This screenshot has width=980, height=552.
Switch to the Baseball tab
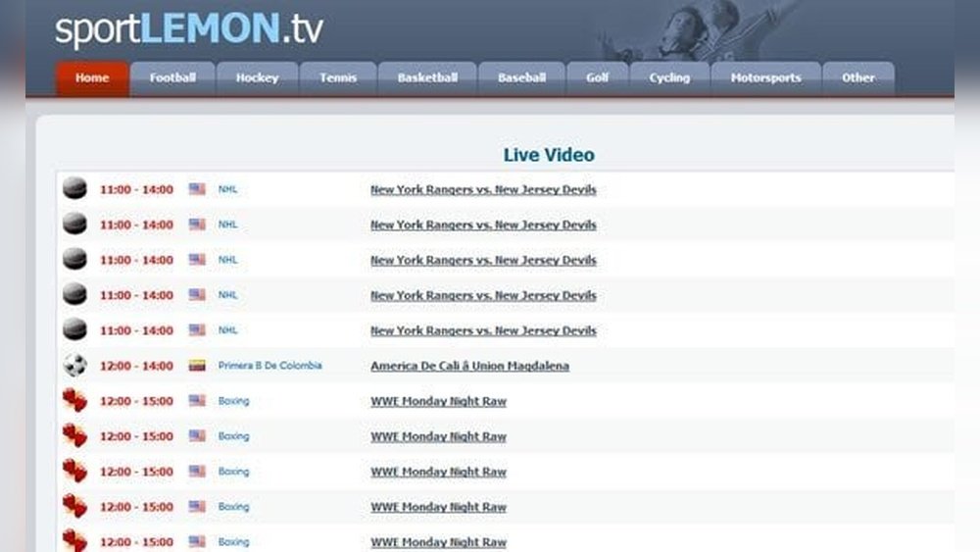coord(521,78)
